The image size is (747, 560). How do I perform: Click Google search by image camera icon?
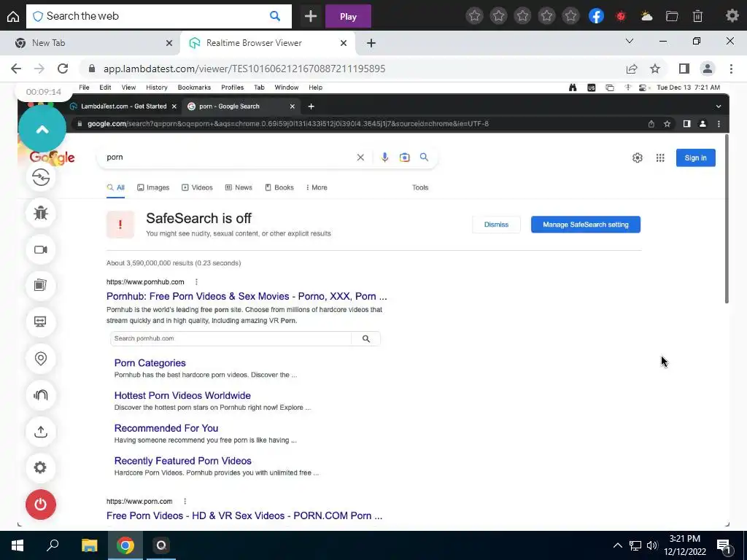(404, 157)
